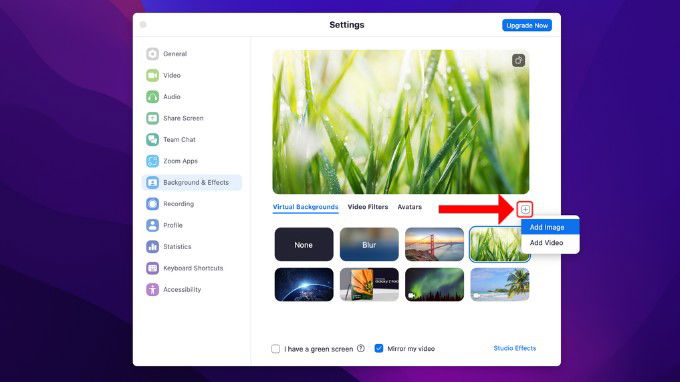This screenshot has height=382, width=680.
Task: Click the Zoom Apps label
Action: coord(180,161)
